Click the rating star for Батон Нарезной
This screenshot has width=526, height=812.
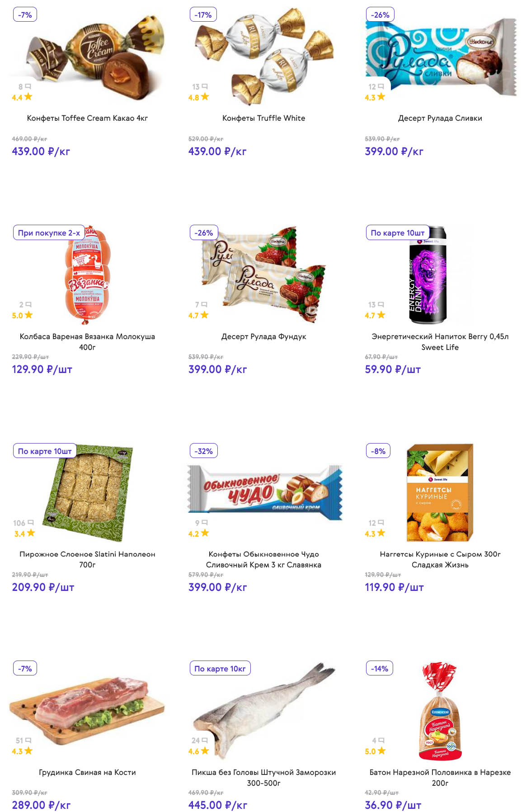[382, 751]
